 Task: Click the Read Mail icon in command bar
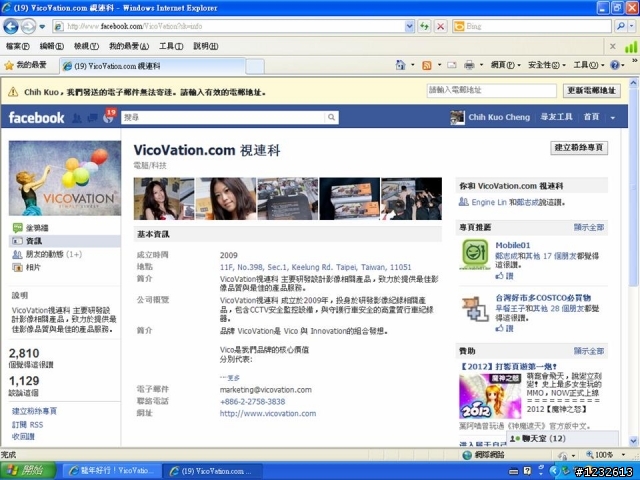451,65
